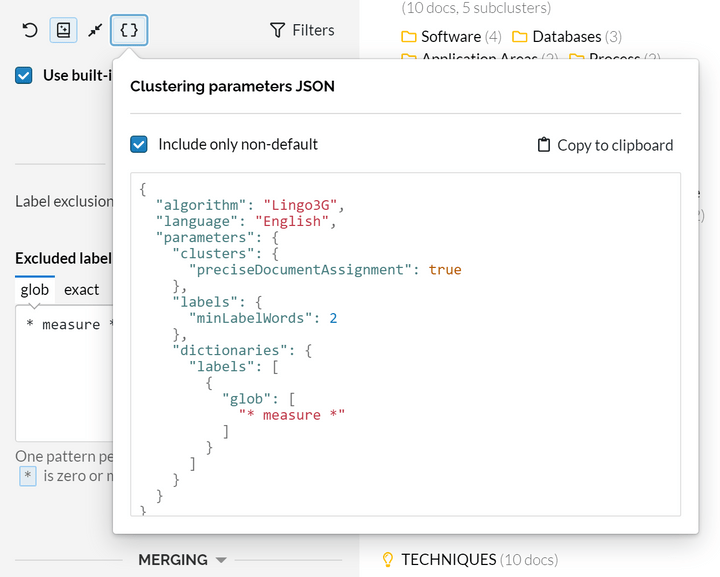Screen dimensions: 720x577
Task: Click the Databases folder icon
Action: pos(519,37)
